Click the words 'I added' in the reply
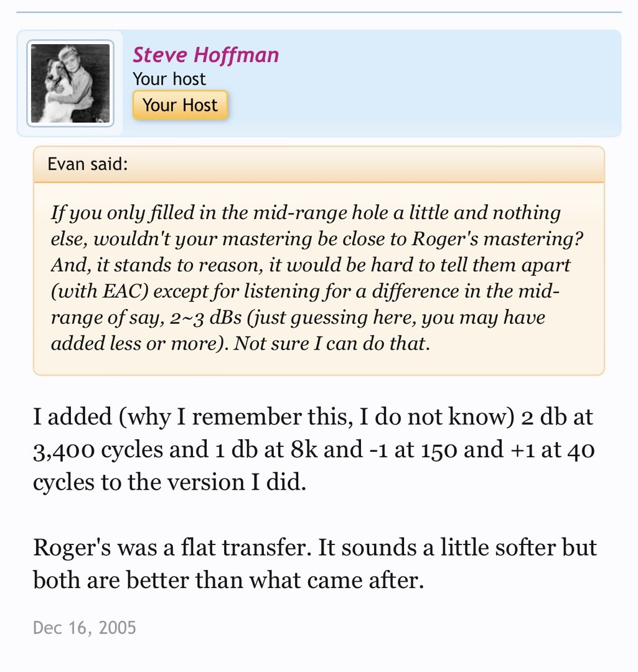Screen dimensions: 638x672 click(x=67, y=416)
